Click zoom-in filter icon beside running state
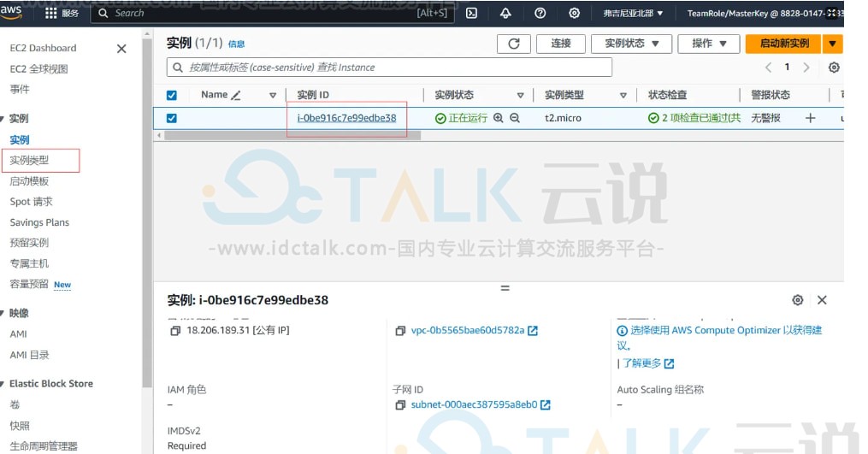Screen dimensions: 868x454 (499, 118)
